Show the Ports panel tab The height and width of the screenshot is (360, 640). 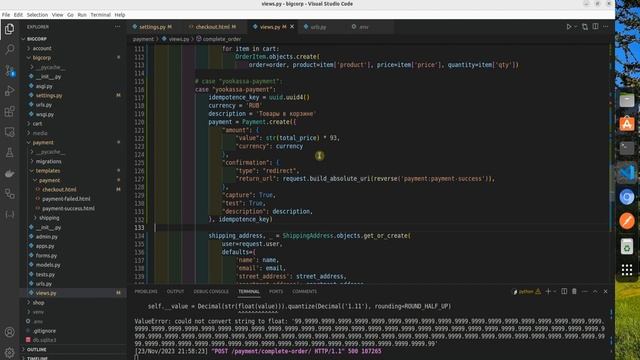[276, 291]
